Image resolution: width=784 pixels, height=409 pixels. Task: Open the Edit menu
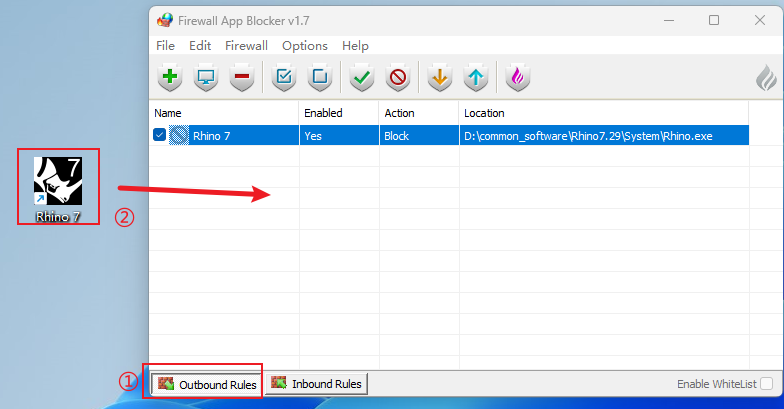click(200, 46)
